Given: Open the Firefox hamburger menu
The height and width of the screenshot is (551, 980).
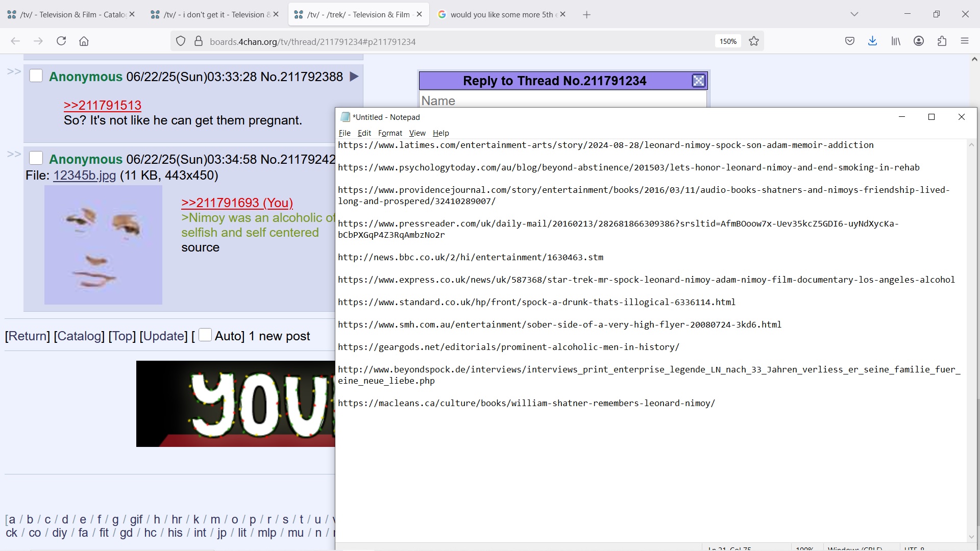Looking at the screenshot, I should (x=965, y=41).
